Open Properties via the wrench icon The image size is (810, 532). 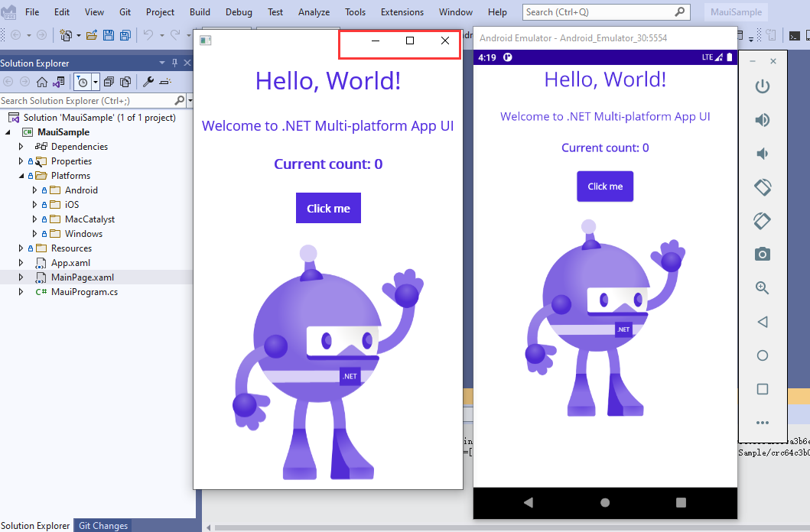click(148, 82)
